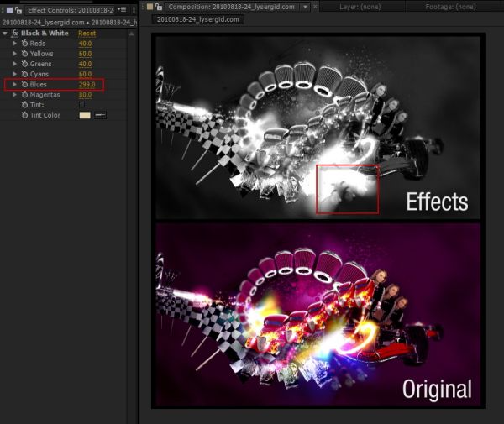Click the Yellows stopwatch icon
This screenshot has height=424, width=504.
(24, 54)
